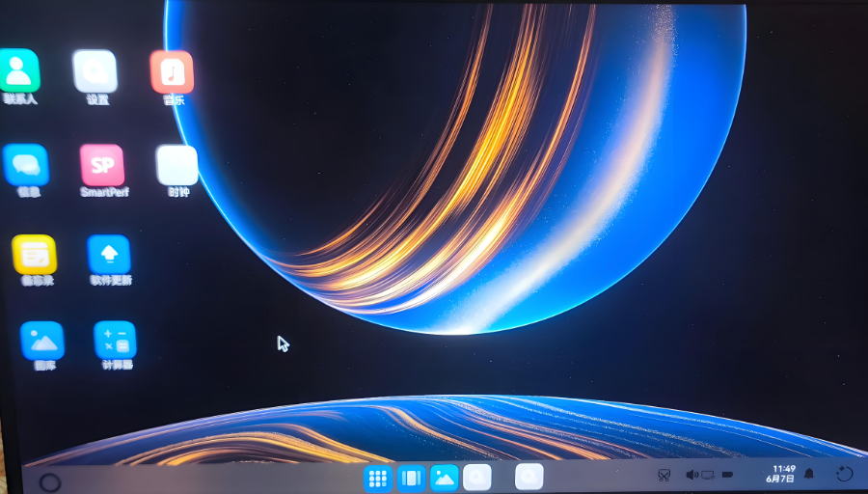Open the 图库 gallery desktop icon
Image resolution: width=868 pixels, height=494 pixels.
(x=42, y=341)
